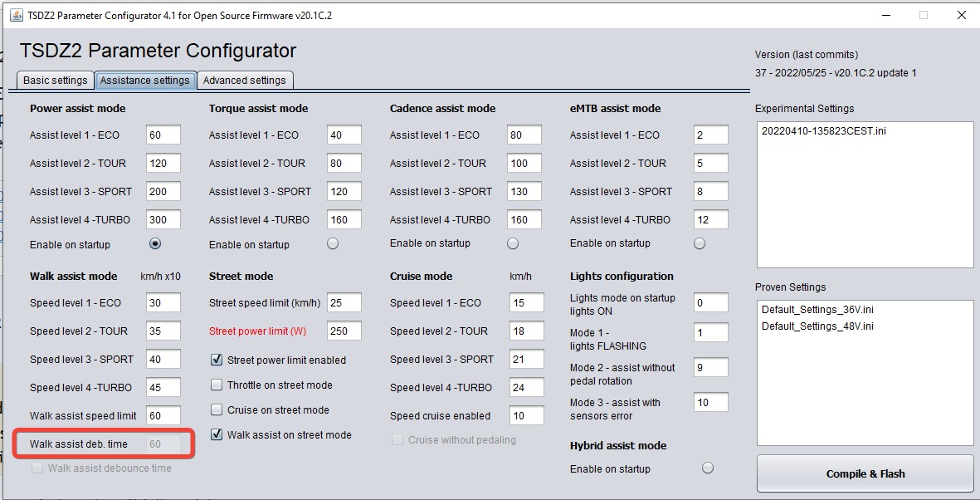This screenshot has height=500, width=980.
Task: Click Walk assist speed level 4 TURBO field
Action: click(163, 387)
